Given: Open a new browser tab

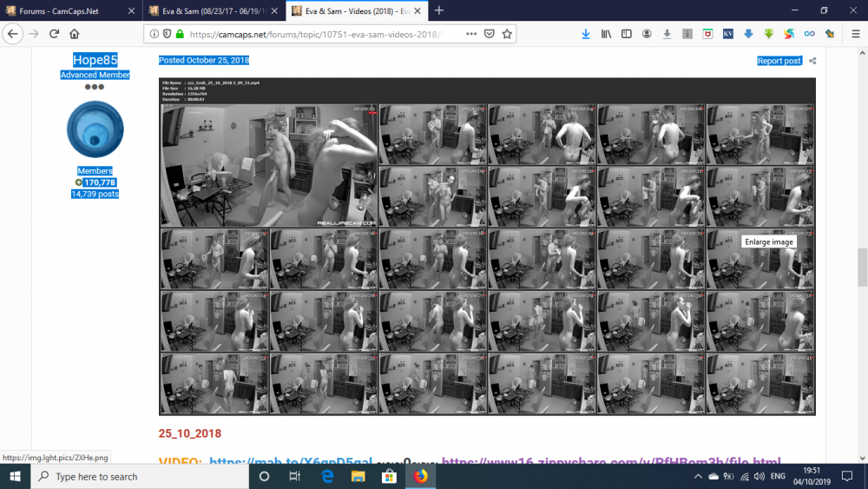Looking at the screenshot, I should 439,10.
